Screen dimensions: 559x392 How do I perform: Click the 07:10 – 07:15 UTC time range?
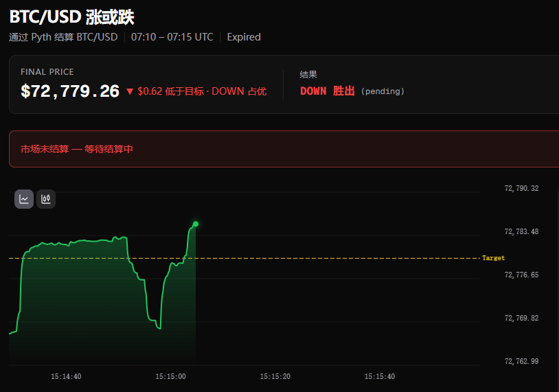coord(172,37)
